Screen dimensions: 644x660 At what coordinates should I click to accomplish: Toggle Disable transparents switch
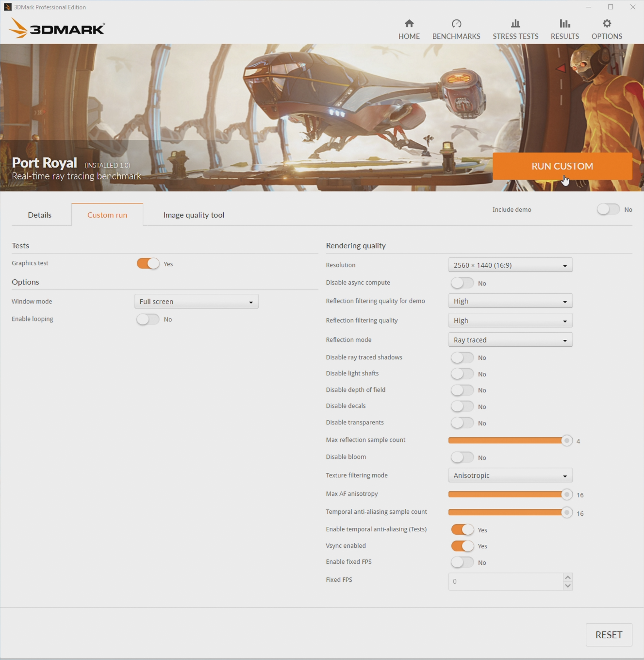coord(462,423)
